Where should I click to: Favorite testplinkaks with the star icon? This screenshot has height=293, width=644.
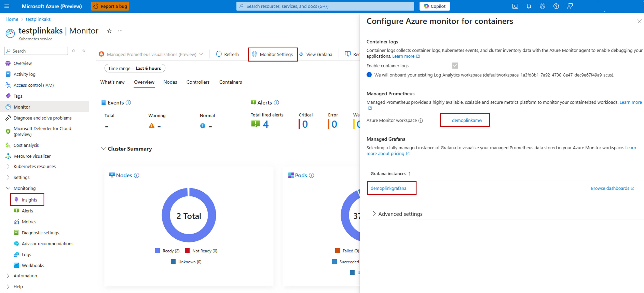click(x=109, y=31)
